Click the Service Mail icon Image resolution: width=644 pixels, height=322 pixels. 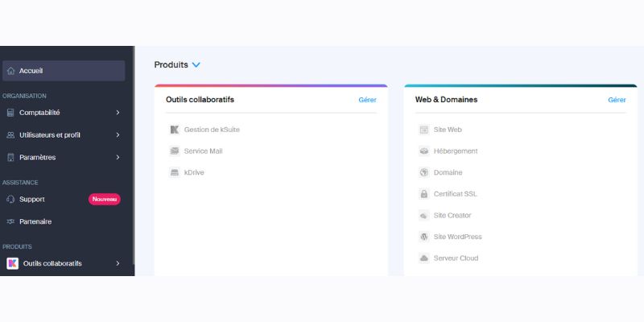tap(174, 151)
